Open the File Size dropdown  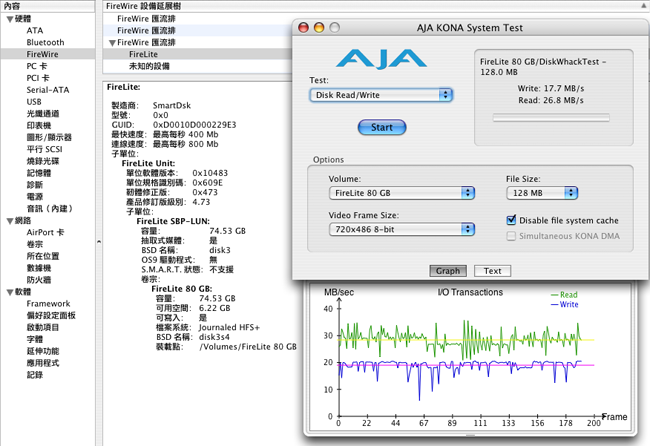[x=542, y=193]
